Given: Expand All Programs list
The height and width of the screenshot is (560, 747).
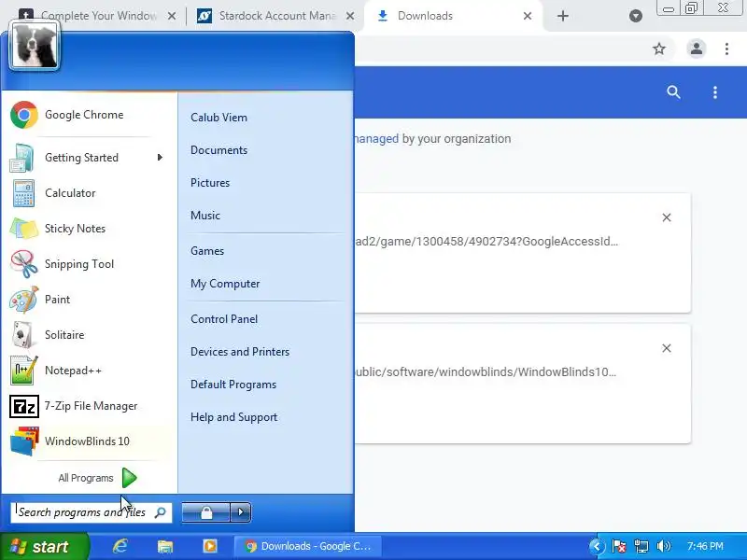Looking at the screenshot, I should point(97,478).
